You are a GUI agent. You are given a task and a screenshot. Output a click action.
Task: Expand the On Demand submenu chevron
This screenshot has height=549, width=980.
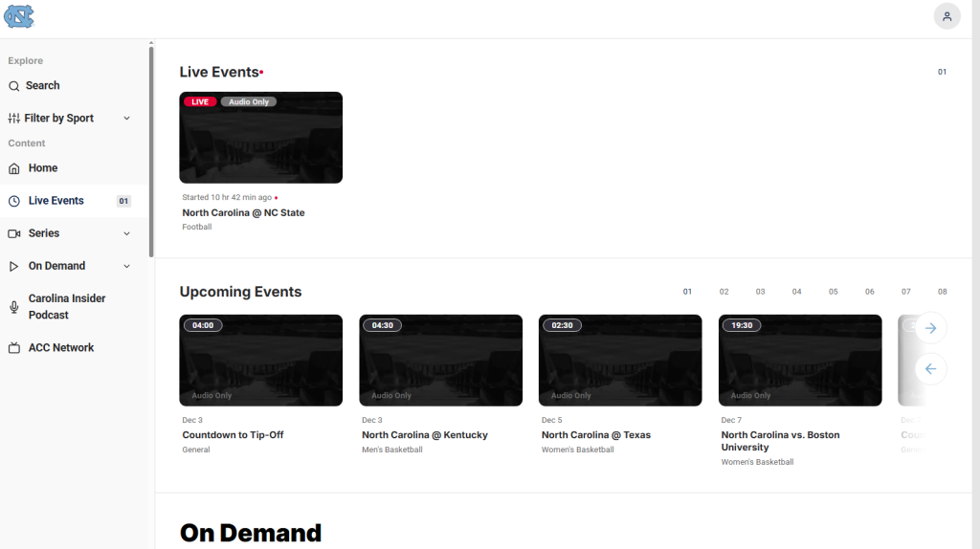(x=126, y=266)
